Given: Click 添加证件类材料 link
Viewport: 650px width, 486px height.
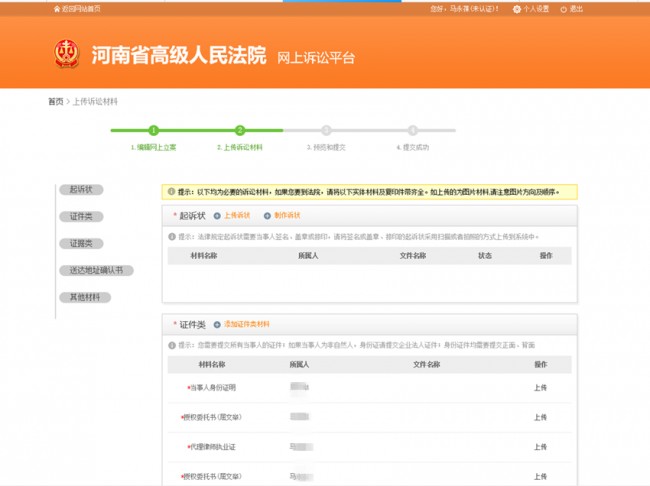Looking at the screenshot, I should pos(247,324).
